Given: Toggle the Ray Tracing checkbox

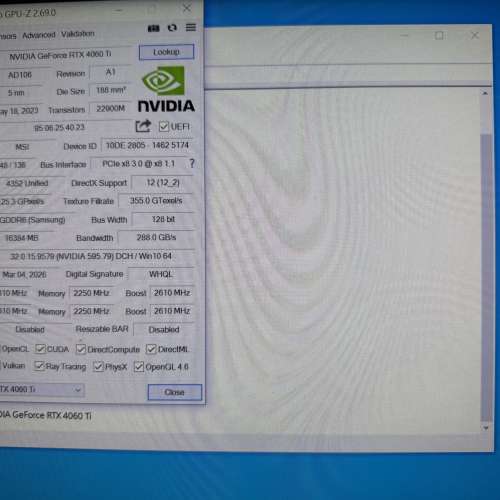Looking at the screenshot, I should (39, 366).
